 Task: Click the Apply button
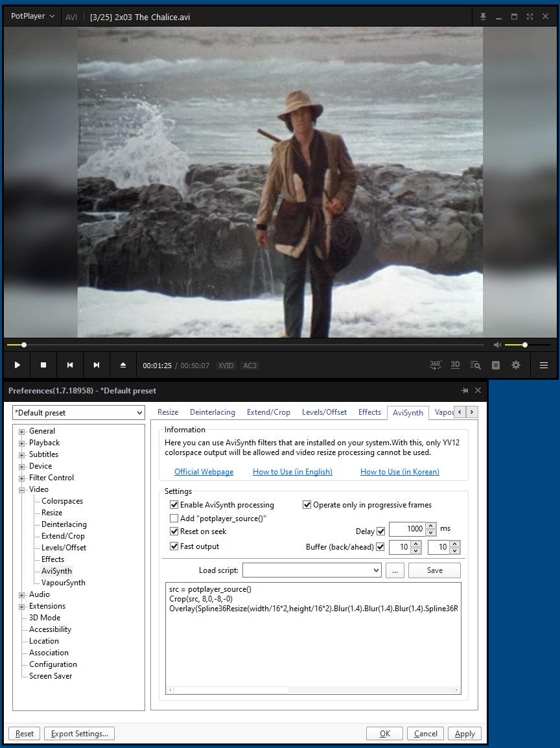[465, 734]
